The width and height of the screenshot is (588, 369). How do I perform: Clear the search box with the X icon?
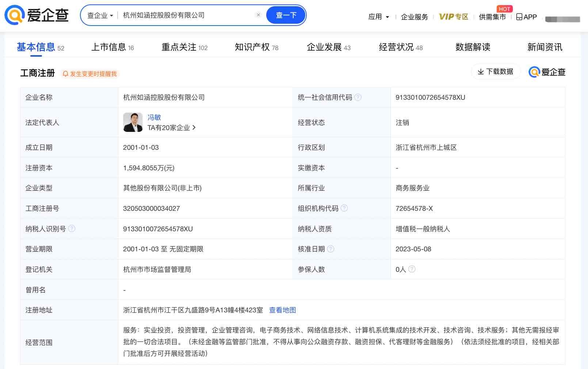tap(258, 15)
